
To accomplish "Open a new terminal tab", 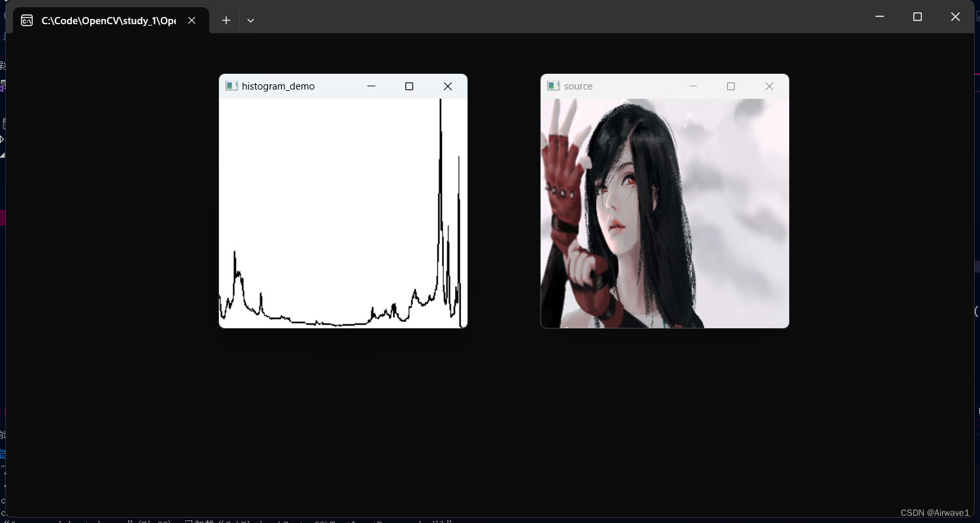I will pos(226,20).
